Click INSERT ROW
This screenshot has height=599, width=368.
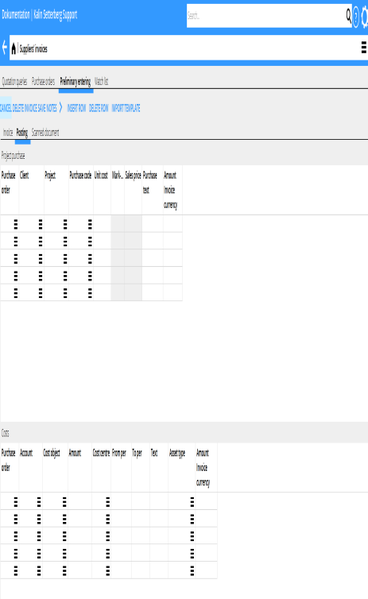tap(76, 108)
